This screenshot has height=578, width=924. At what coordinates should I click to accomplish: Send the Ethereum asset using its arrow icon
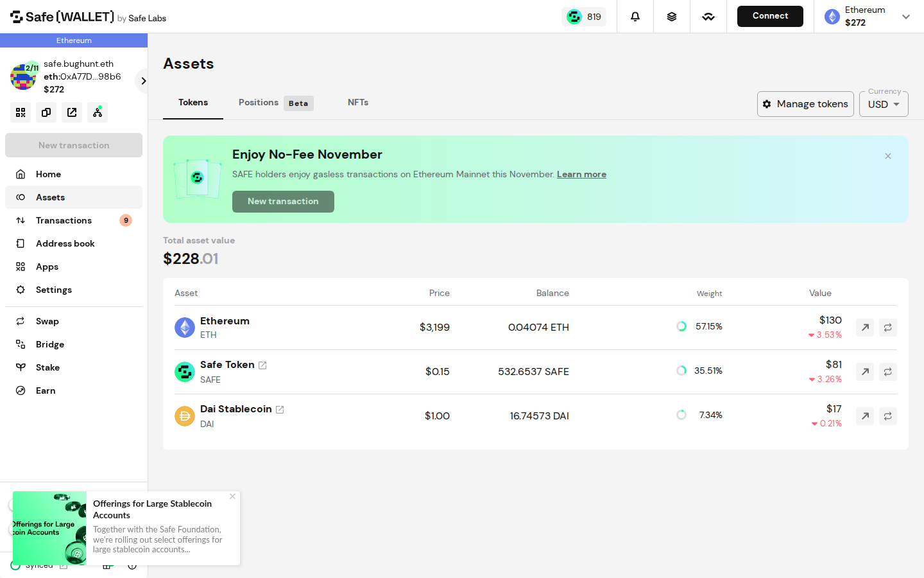(865, 328)
